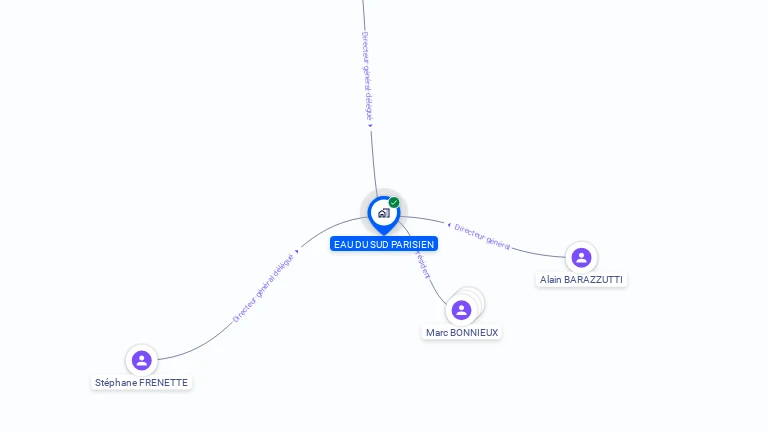Select Marc BONNIEUX person icon
768x432 pixels.
(x=461, y=310)
